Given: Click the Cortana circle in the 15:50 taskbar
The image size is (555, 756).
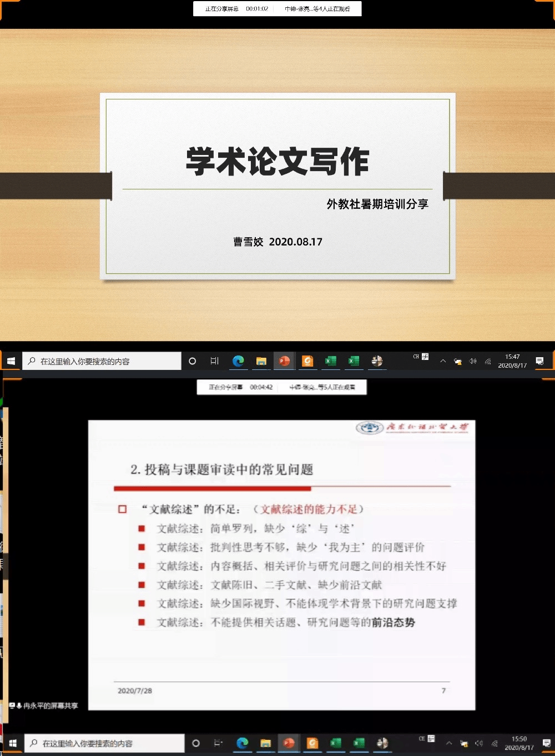Looking at the screenshot, I should (195, 743).
